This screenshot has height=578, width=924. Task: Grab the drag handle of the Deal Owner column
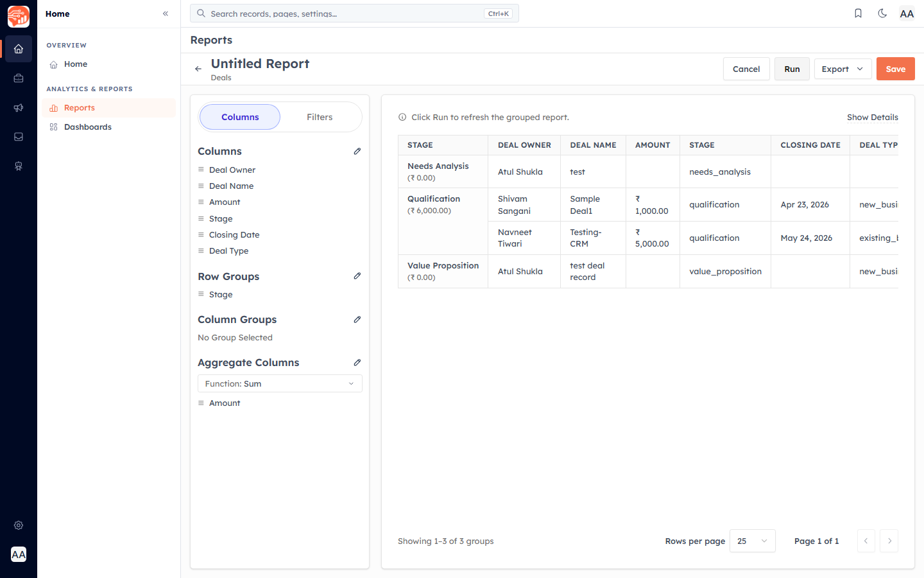coord(201,170)
